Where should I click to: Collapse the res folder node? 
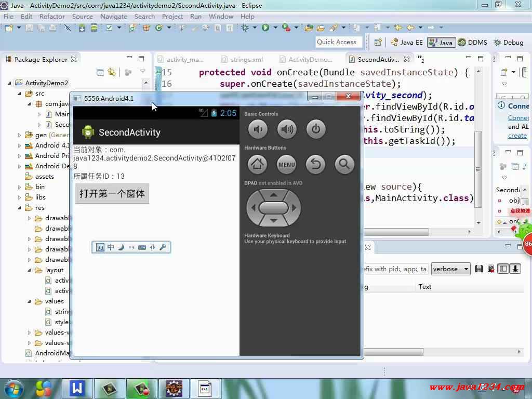(19, 208)
